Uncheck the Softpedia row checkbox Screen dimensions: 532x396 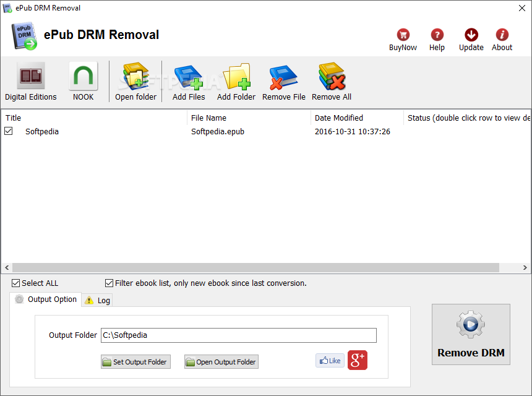tap(9, 131)
